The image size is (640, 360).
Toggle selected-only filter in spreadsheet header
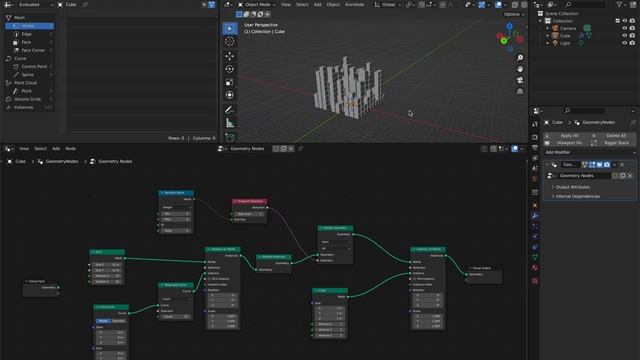click(204, 4)
